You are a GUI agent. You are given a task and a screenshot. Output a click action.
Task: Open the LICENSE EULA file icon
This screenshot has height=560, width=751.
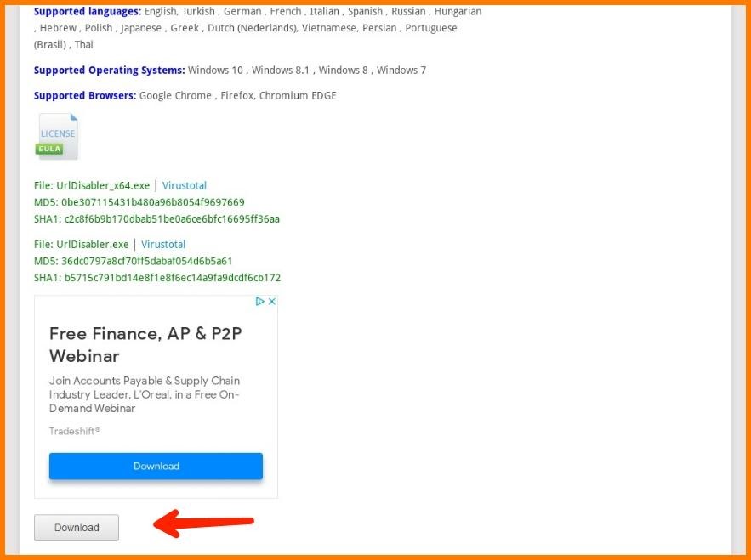58,137
